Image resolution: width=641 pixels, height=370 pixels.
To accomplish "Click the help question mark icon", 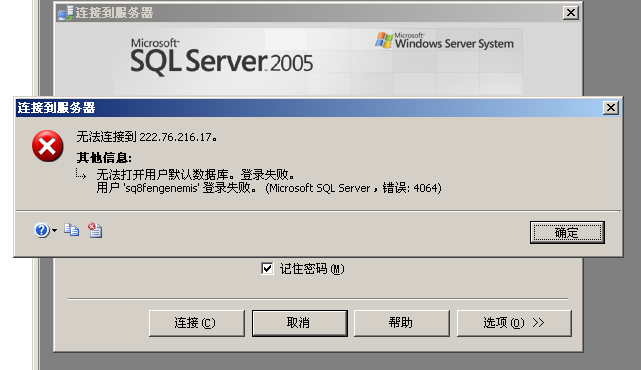I will click(42, 231).
